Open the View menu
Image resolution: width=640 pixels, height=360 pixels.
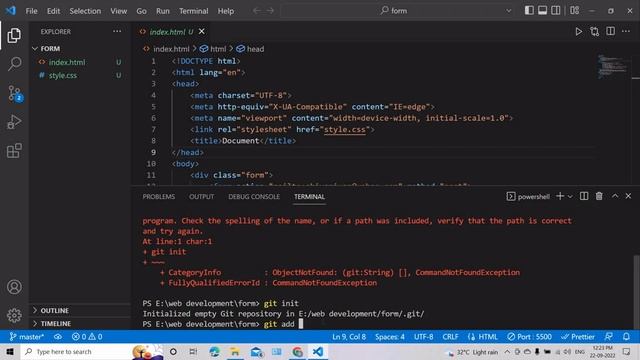point(119,11)
